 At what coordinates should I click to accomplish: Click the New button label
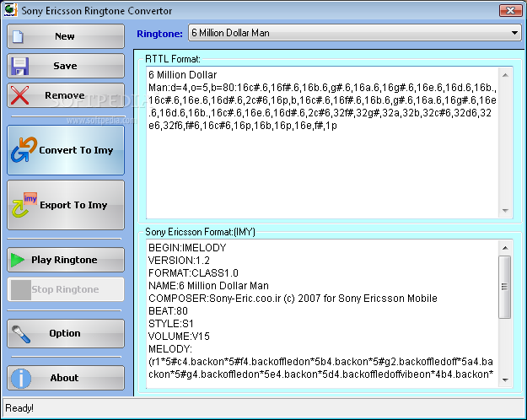click(x=65, y=36)
